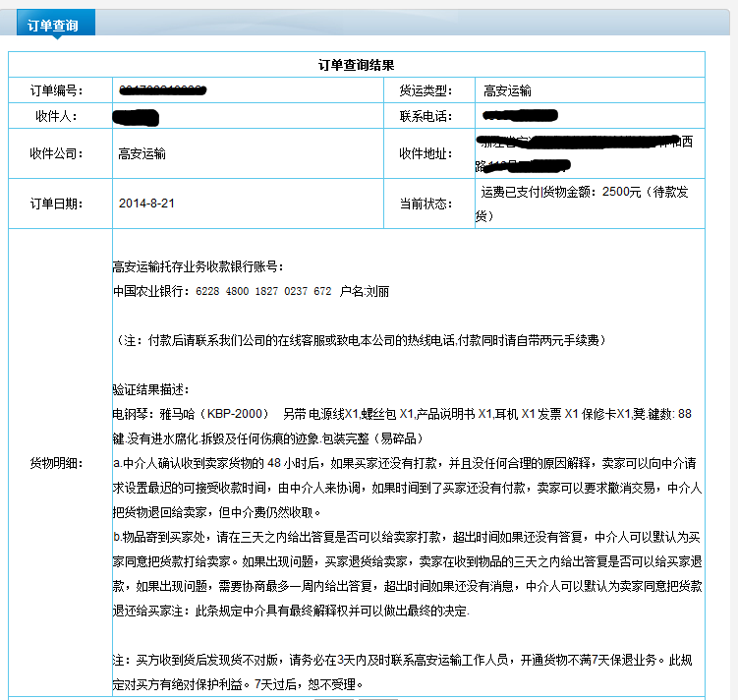738x700 pixels.
Task: Click the 联系电话 label cell
Action: pyautogui.click(x=425, y=117)
